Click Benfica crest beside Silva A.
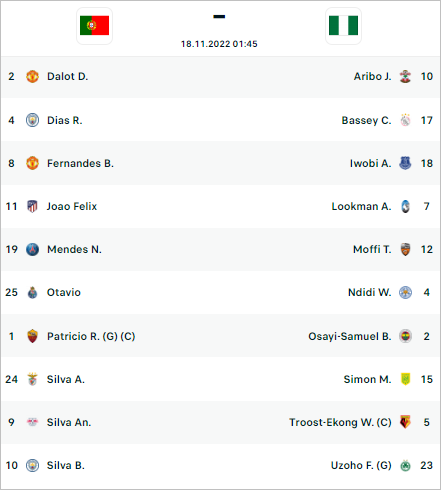 32,379
